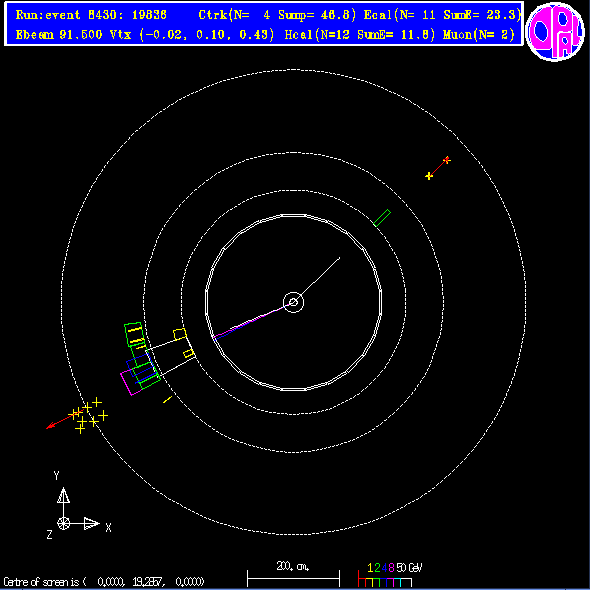Click the GeV energy colour legend
Viewport: 590px width, 590px height.
390,575
